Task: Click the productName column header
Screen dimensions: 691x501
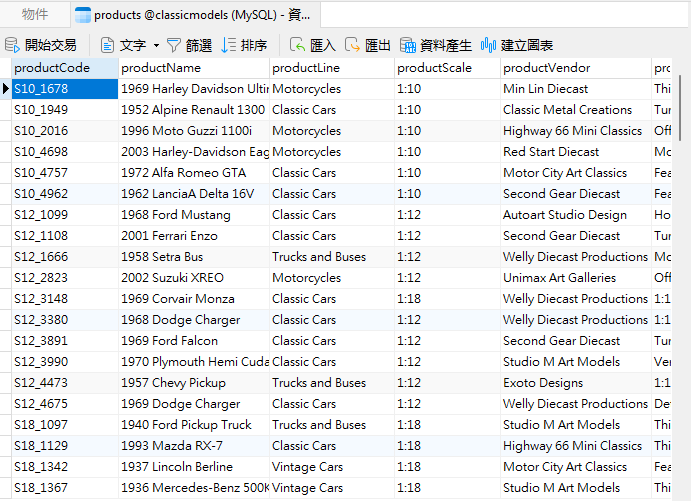Action: [161, 68]
